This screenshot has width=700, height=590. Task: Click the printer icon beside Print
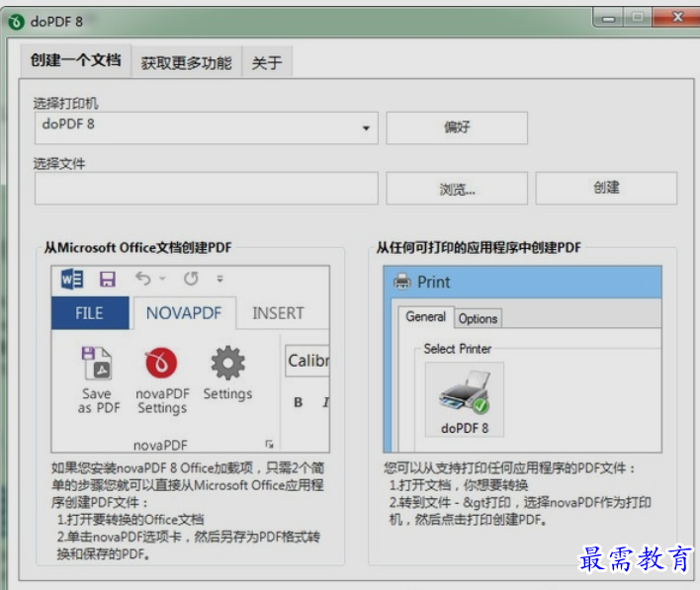pyautogui.click(x=401, y=282)
